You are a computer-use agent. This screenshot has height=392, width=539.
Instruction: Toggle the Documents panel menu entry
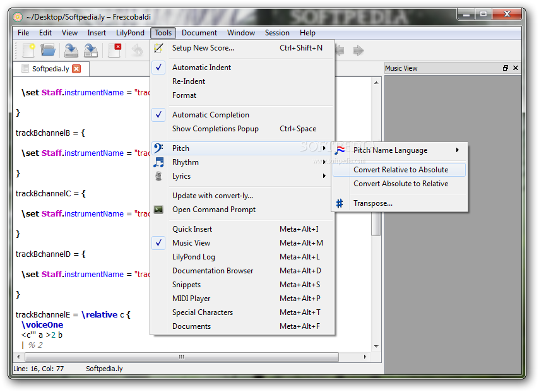pyautogui.click(x=243, y=326)
